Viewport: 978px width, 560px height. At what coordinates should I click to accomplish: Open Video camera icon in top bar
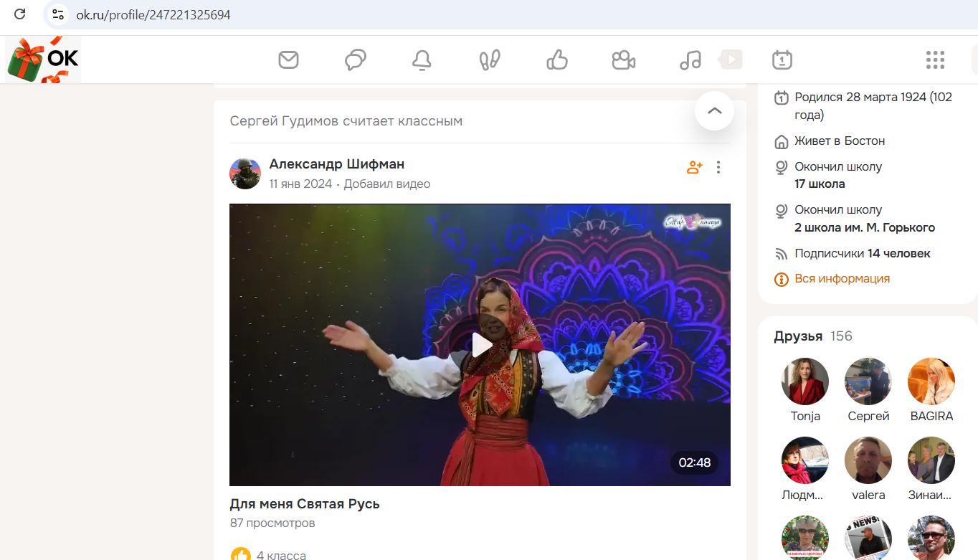624,60
